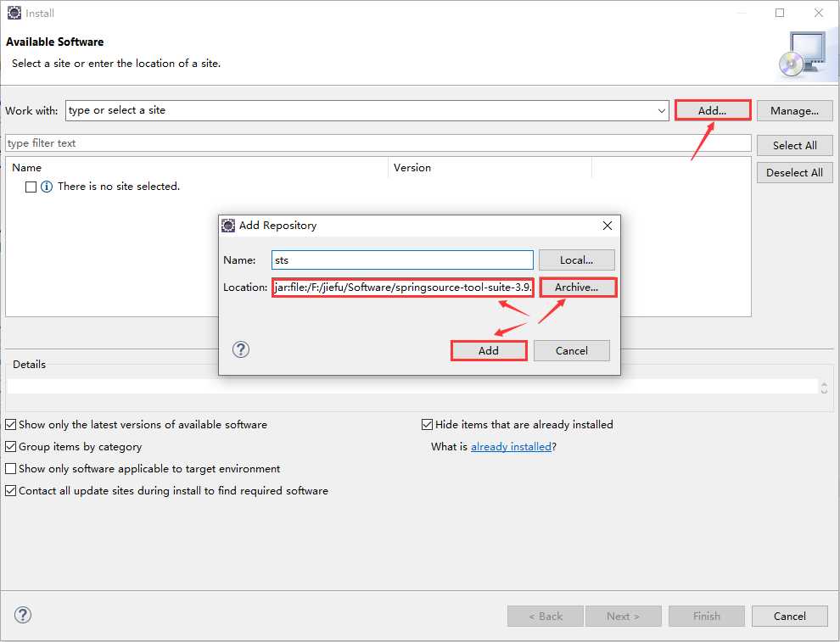The image size is (840, 642).
Task: Confirm with Add button in Add Repository dialog
Action: click(x=489, y=351)
